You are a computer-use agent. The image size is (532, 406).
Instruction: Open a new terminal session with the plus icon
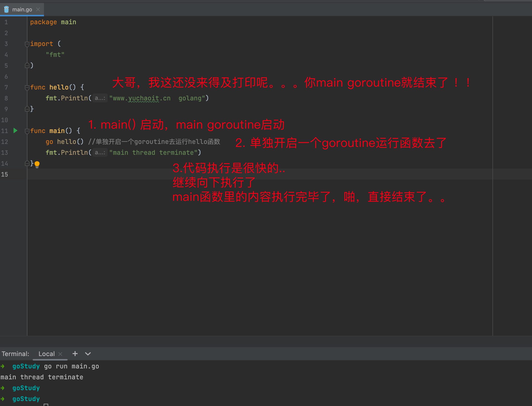(x=75, y=354)
